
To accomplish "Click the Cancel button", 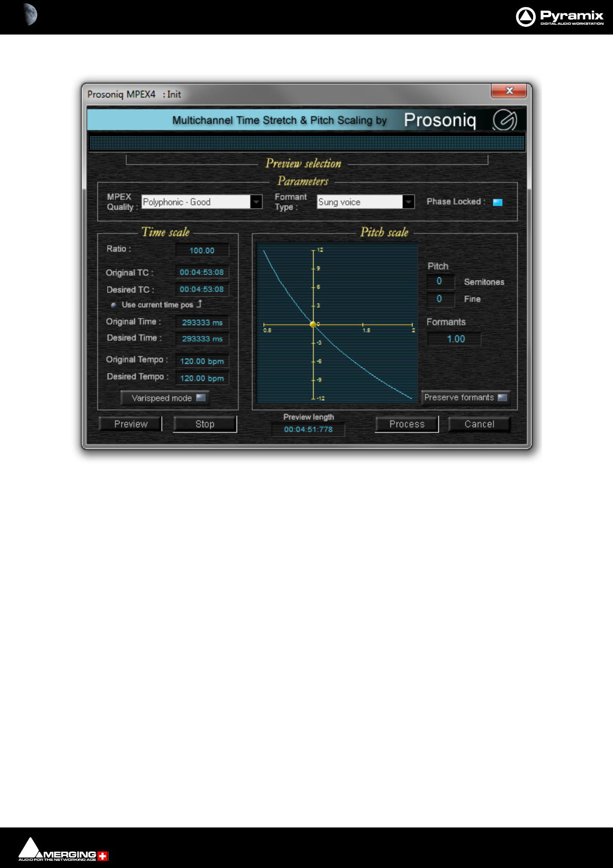I will pos(480,424).
